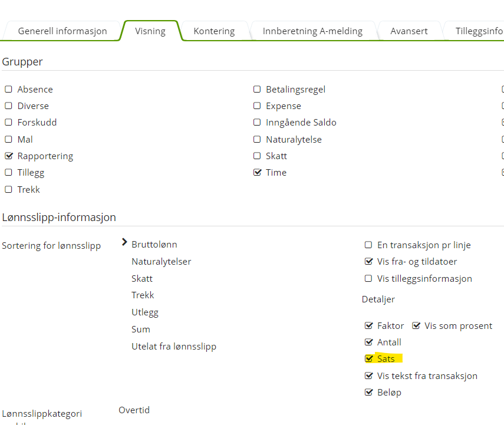Toggle the Sats detail checkbox

(369, 358)
